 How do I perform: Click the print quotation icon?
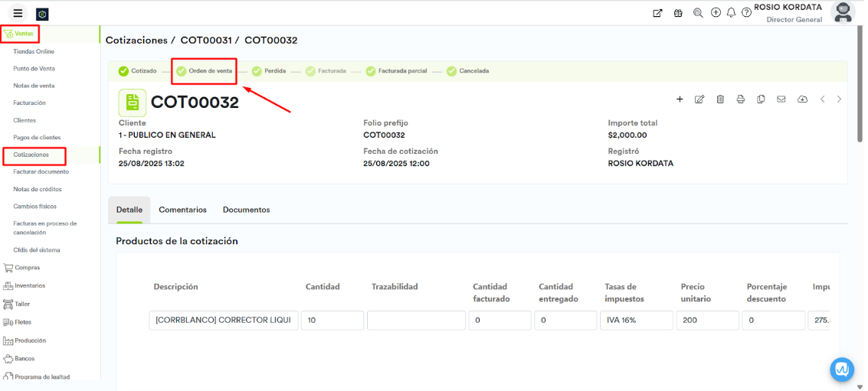pyautogui.click(x=741, y=99)
